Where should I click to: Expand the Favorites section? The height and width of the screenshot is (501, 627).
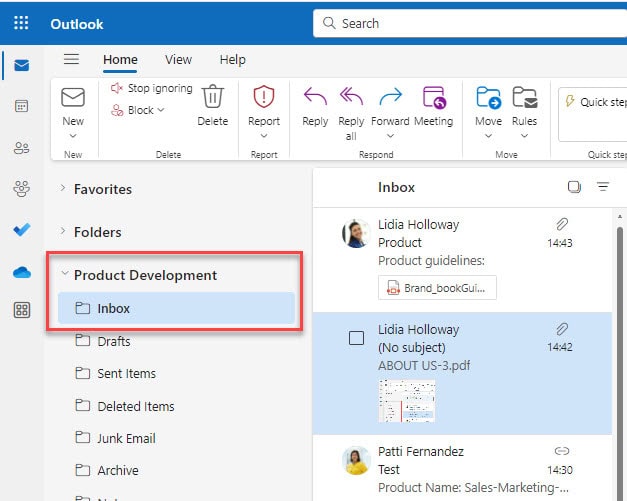click(63, 188)
